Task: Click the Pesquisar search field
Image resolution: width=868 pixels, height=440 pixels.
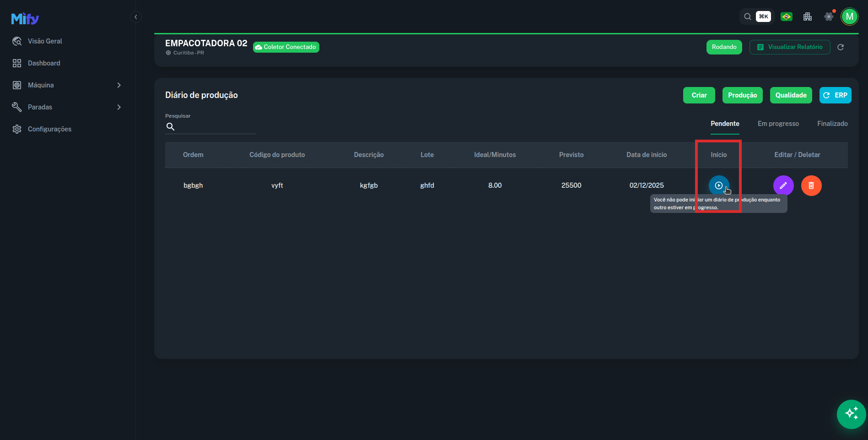Action: pyautogui.click(x=215, y=127)
